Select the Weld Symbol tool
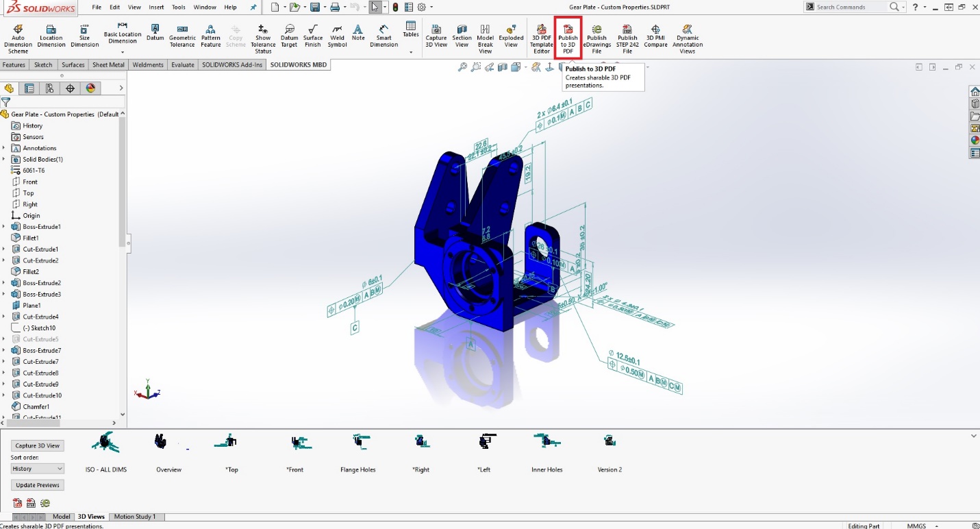 coord(337,36)
